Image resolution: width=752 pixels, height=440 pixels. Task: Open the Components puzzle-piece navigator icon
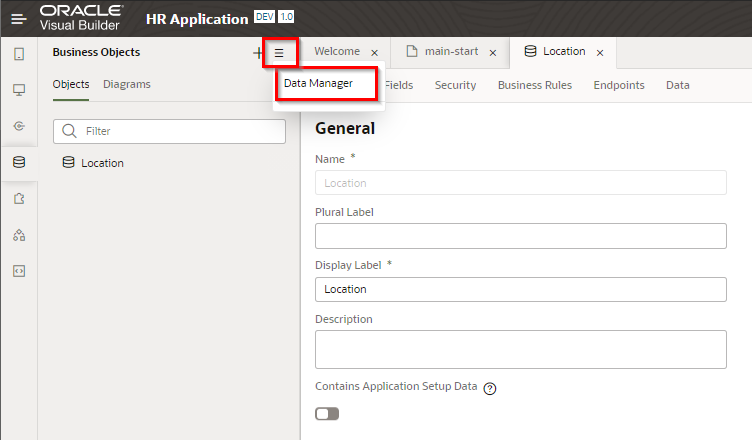(x=19, y=199)
